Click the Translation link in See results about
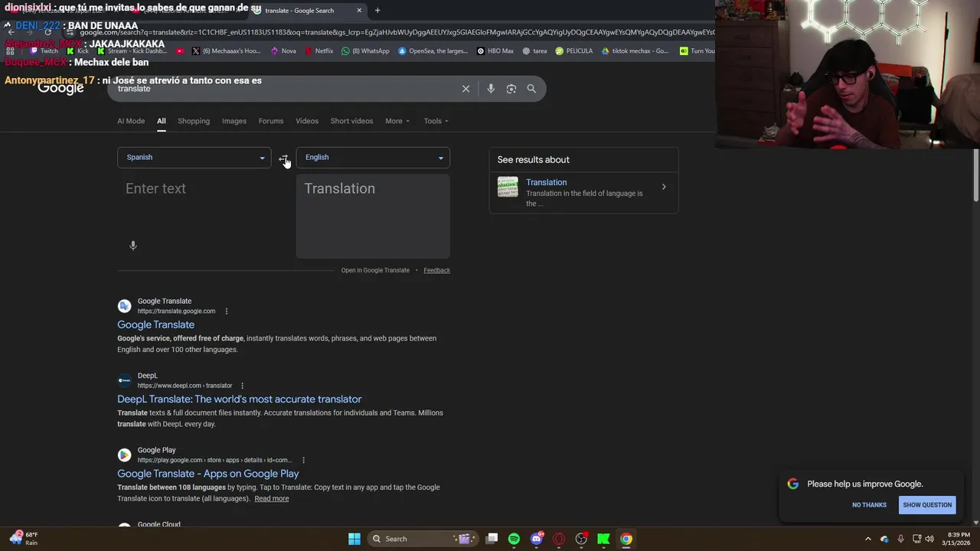The height and width of the screenshot is (551, 980). click(x=546, y=182)
